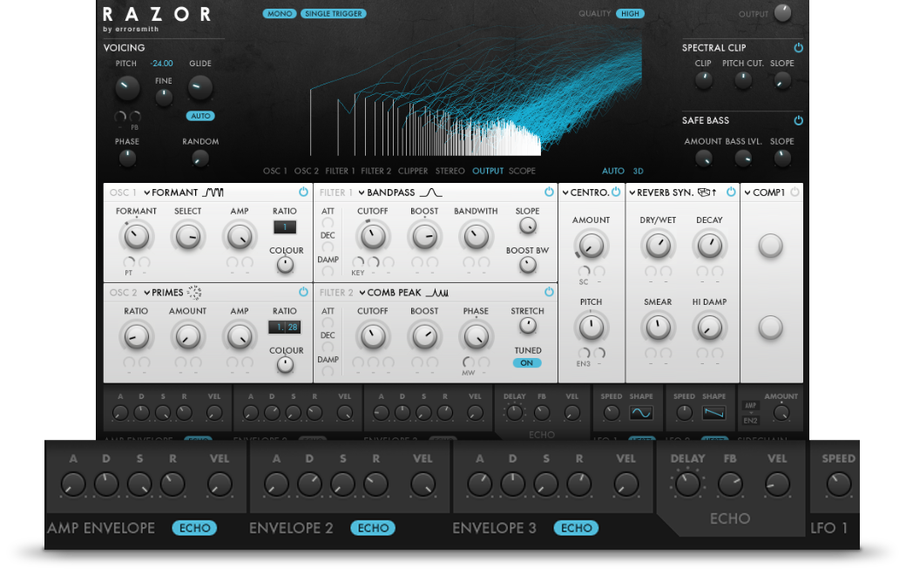Click the ENVELOPE 3 ECHO button
Screen dimensions: 906x588
pyautogui.click(x=577, y=528)
